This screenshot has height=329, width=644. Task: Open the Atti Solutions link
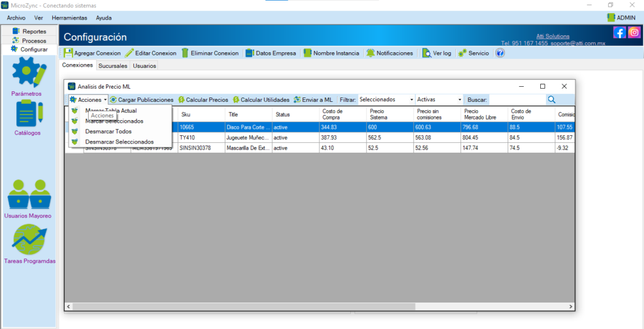click(x=553, y=36)
